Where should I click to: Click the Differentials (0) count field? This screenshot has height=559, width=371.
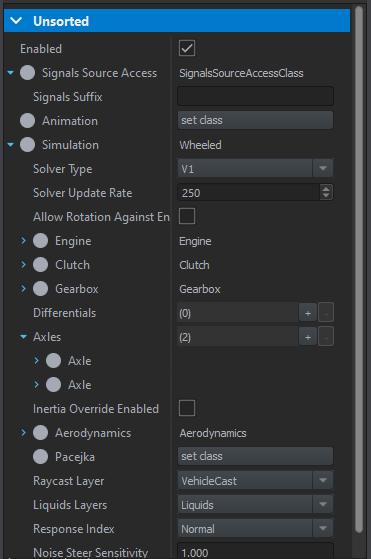[x=238, y=313]
